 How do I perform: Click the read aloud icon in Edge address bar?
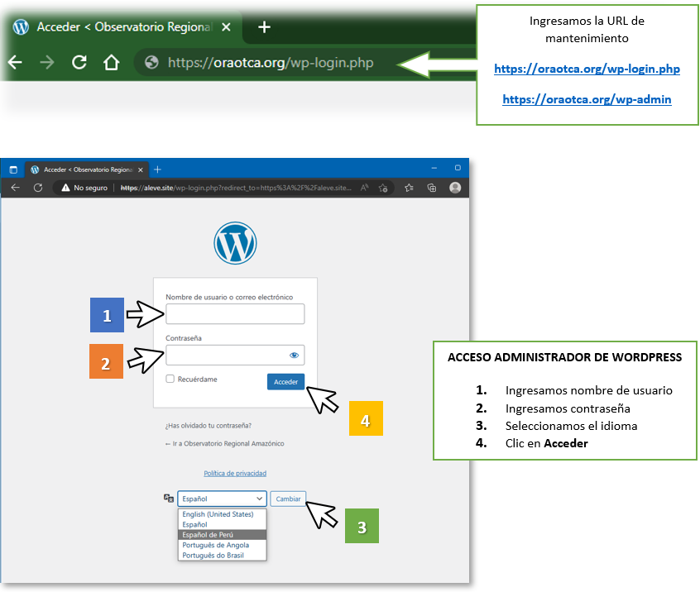(364, 188)
